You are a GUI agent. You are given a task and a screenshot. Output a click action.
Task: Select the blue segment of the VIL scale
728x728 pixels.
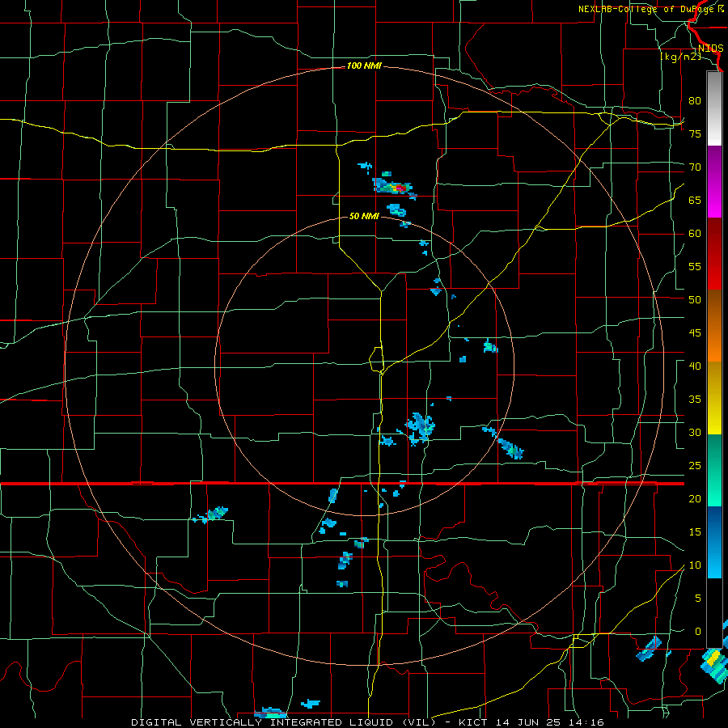[x=714, y=542]
